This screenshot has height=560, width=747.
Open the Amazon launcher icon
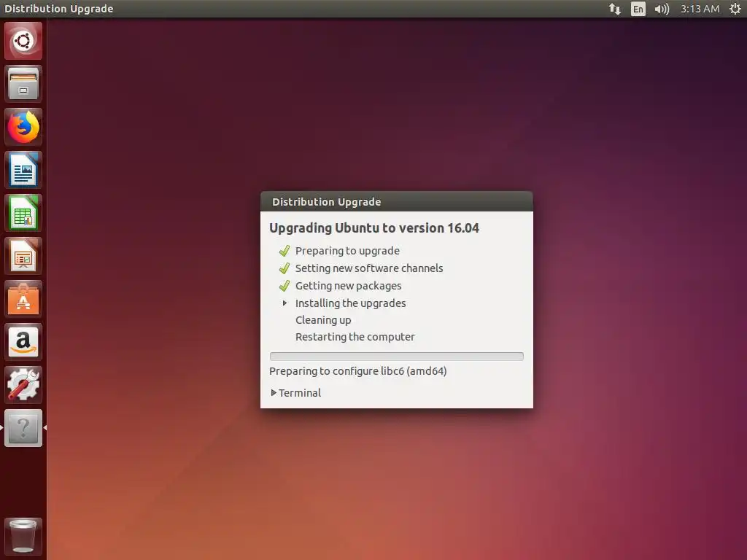click(23, 342)
